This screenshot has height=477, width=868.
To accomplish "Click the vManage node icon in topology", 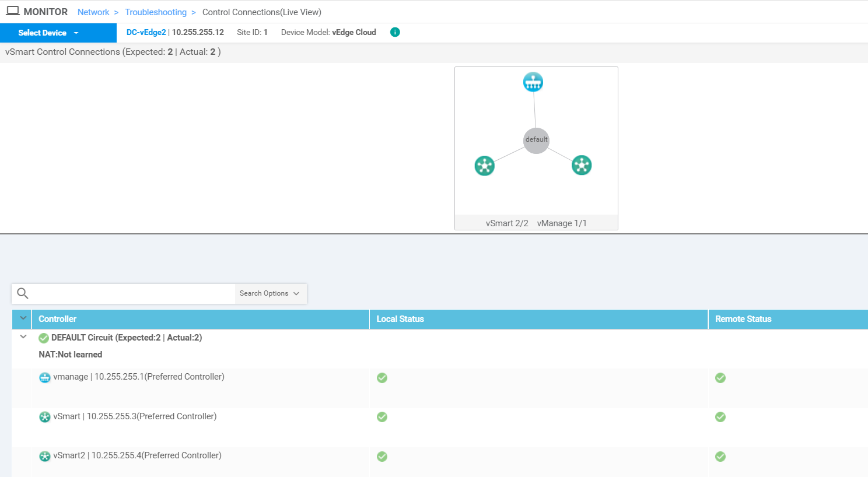I will point(533,82).
